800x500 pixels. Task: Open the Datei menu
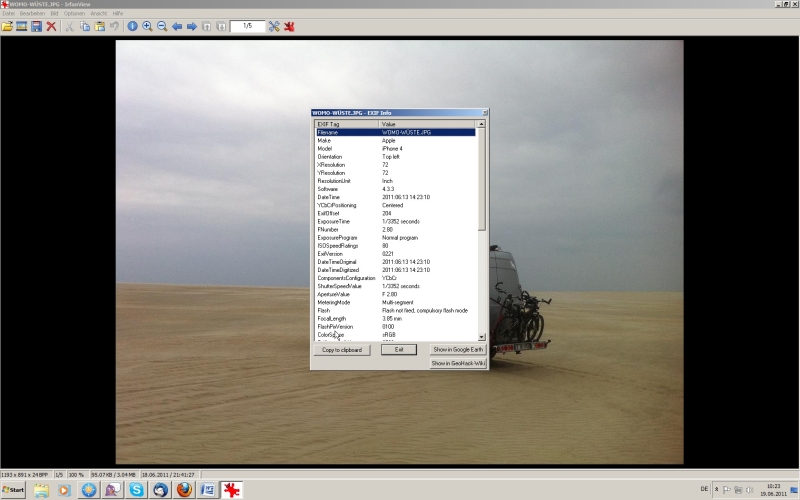pyautogui.click(x=9, y=13)
